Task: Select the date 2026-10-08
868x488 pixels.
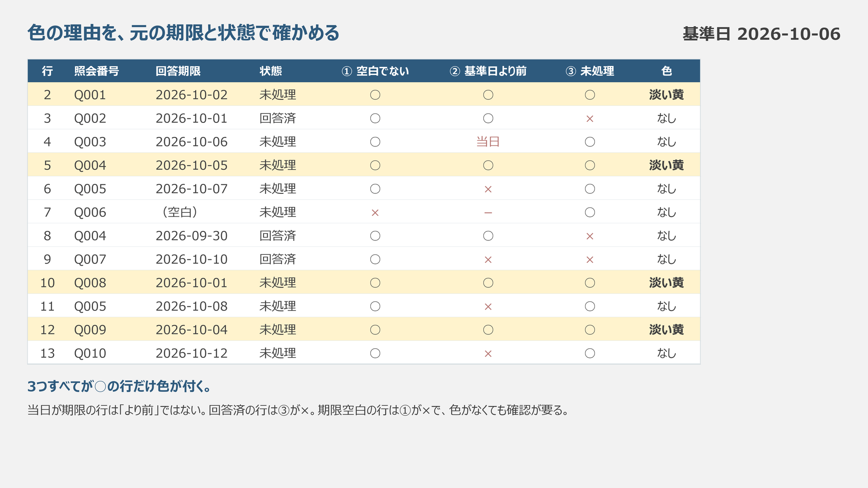Action: pos(192,306)
